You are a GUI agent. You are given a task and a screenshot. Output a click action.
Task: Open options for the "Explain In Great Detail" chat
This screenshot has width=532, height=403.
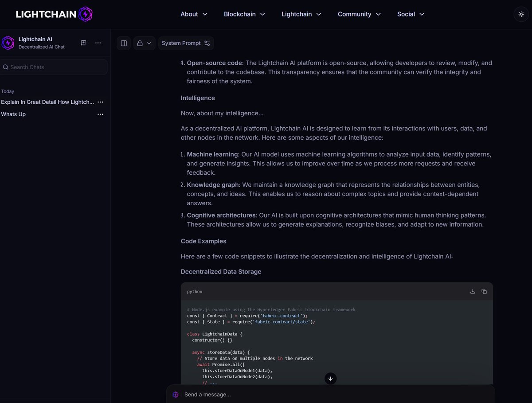[100, 102]
